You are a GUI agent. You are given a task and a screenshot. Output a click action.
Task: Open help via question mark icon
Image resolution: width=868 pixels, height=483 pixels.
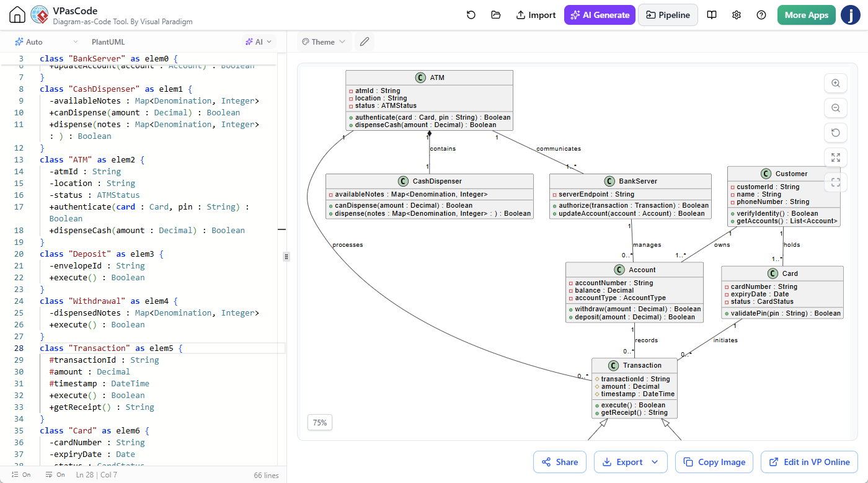point(761,15)
